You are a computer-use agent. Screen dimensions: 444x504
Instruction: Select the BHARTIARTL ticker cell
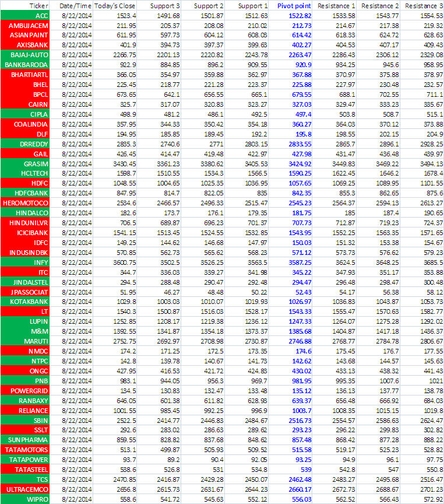click(x=25, y=75)
